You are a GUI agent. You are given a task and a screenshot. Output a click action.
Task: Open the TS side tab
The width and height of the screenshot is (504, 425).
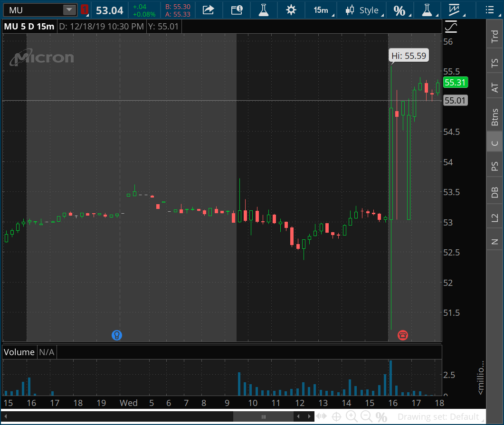click(494, 63)
